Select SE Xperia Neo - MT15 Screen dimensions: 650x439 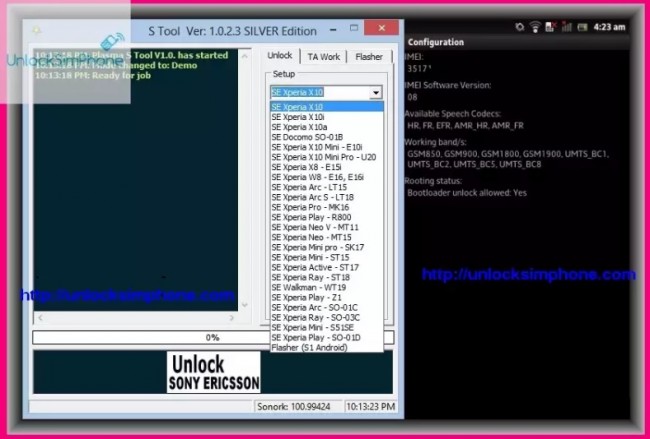point(327,237)
